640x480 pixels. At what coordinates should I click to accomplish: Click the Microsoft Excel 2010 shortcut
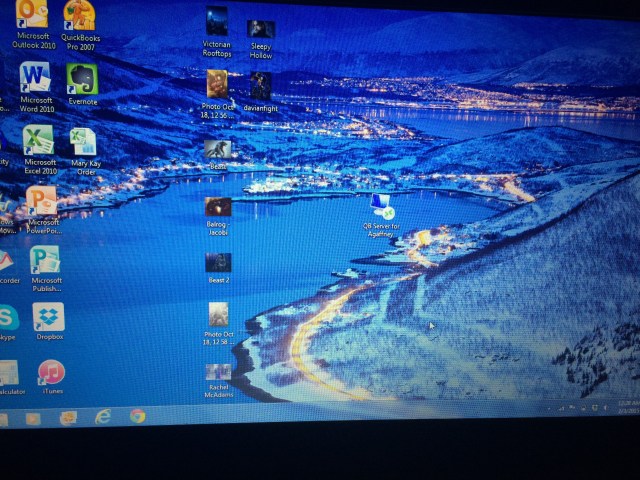click(38, 141)
